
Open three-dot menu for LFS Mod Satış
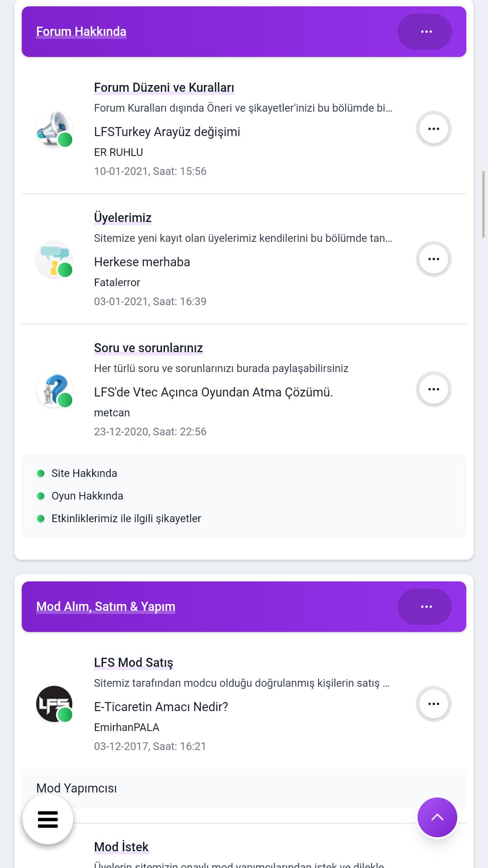pyautogui.click(x=434, y=704)
